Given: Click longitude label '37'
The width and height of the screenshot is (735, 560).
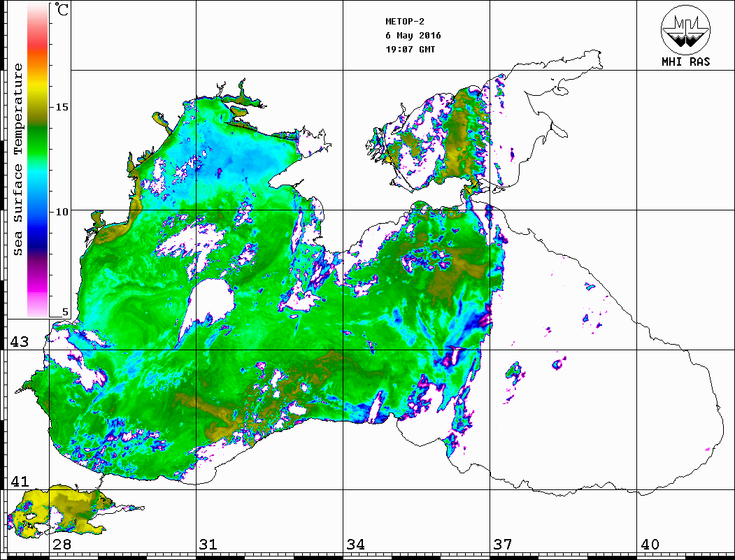Looking at the screenshot, I should 503,545.
